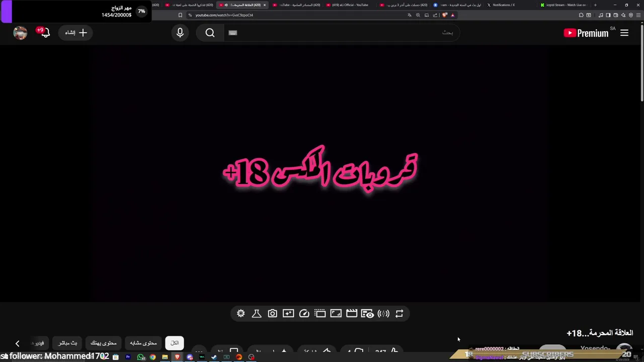Open the Create (إنشاء) button
This screenshot has height=362, width=644.
point(76,33)
